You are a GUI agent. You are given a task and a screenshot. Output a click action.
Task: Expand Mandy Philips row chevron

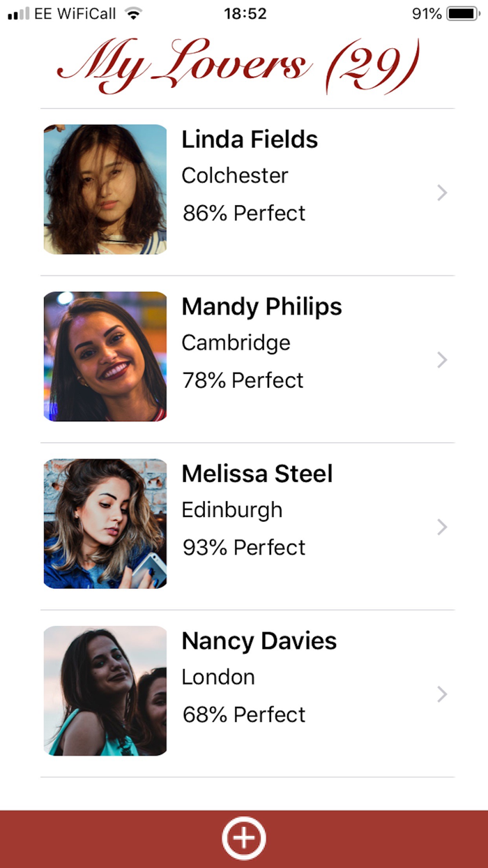(x=441, y=360)
